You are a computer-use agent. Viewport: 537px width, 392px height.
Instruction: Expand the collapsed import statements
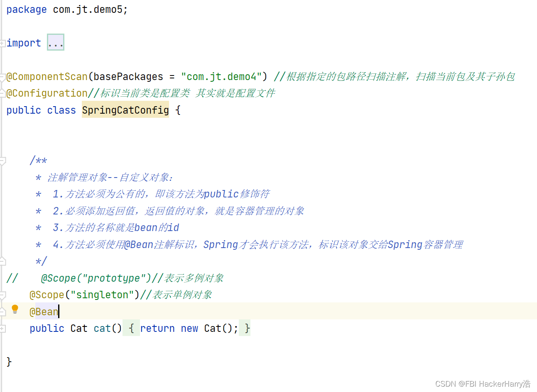2,43
